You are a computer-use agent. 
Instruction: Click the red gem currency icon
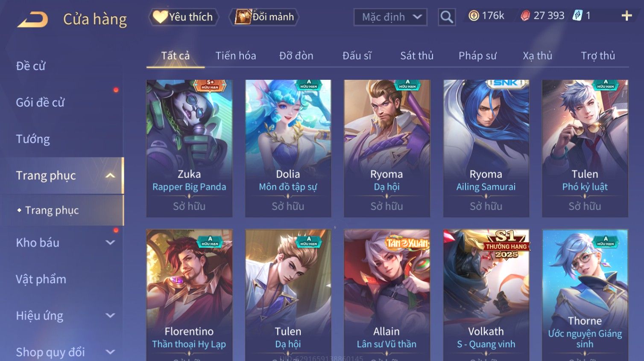[x=525, y=16]
